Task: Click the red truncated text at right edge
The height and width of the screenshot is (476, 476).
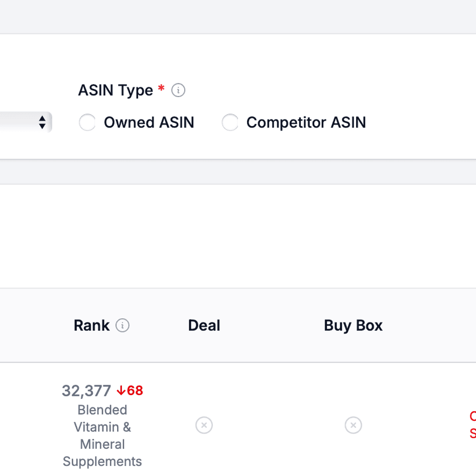Action: pyautogui.click(x=472, y=425)
